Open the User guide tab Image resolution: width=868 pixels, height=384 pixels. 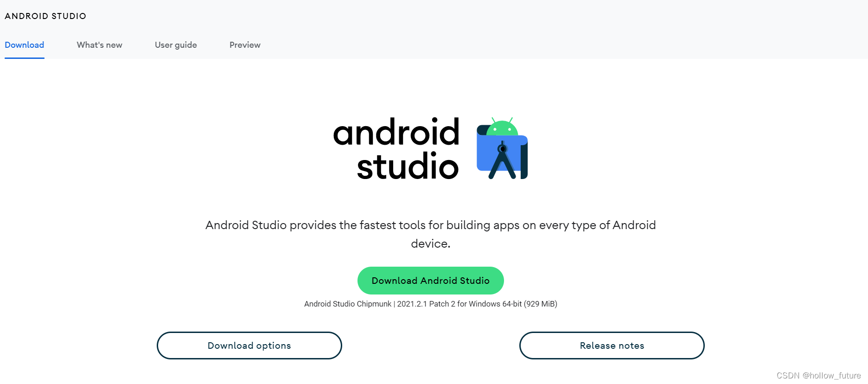pyautogui.click(x=176, y=45)
